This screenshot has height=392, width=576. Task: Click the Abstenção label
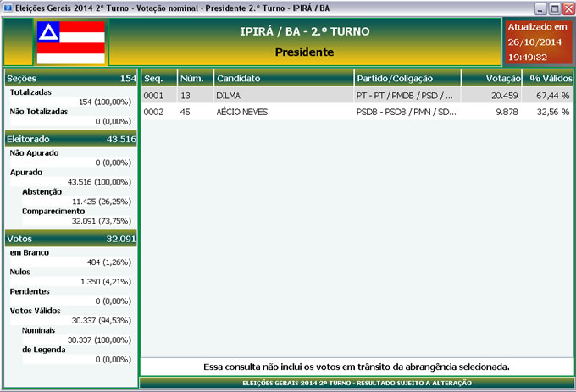[x=42, y=192]
